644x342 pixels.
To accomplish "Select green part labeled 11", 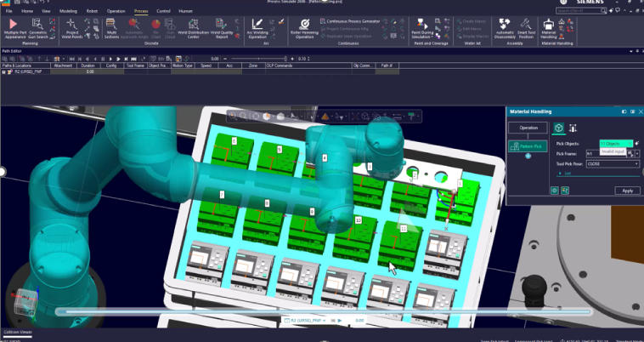I will click(400, 245).
